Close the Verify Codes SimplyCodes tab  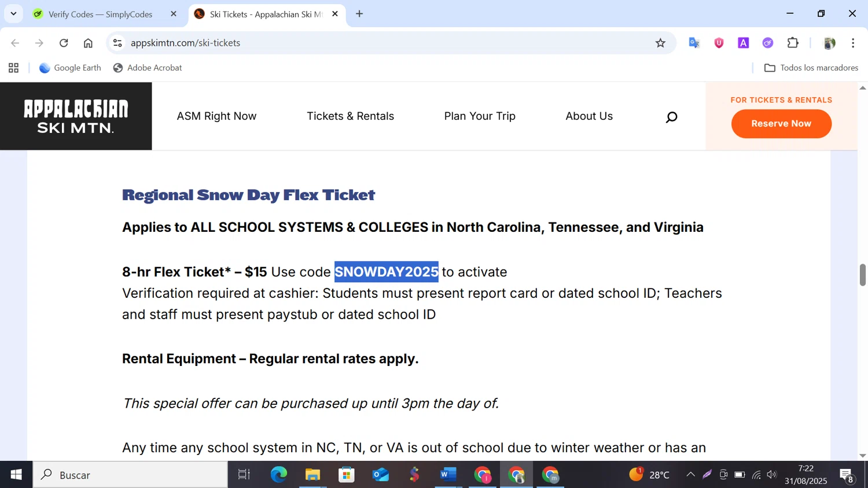click(173, 14)
